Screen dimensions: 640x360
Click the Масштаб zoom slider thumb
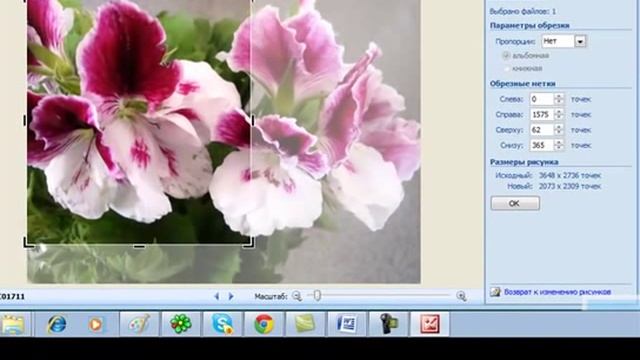[317, 295]
